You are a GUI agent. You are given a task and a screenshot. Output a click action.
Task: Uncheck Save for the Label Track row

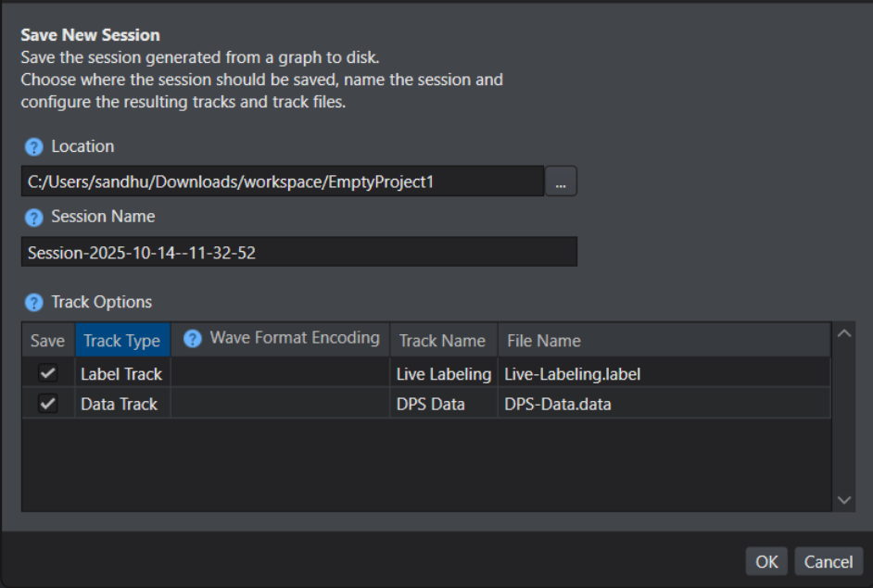point(47,374)
